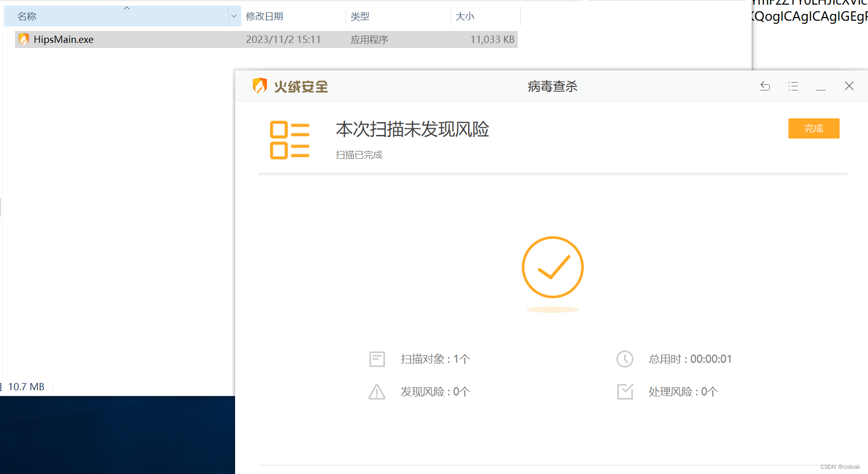Click the 10.7 MB status bar text
This screenshot has width=868, height=474.
[26, 387]
